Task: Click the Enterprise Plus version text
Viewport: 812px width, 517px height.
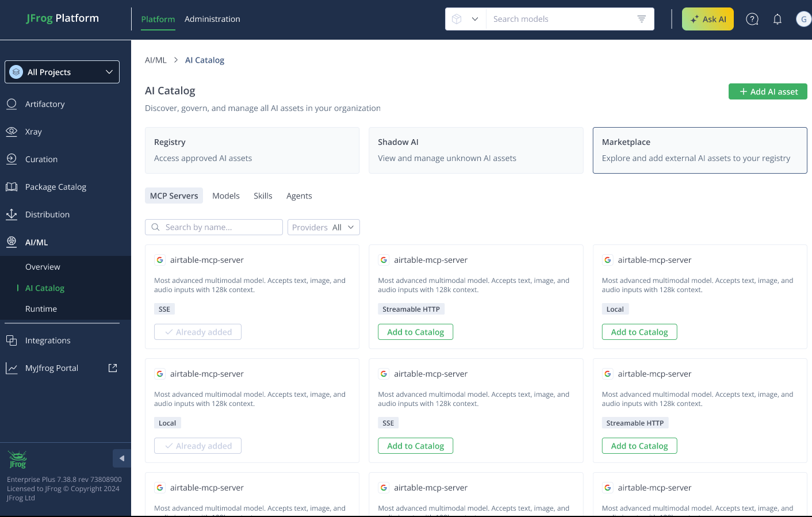Action: (x=64, y=479)
